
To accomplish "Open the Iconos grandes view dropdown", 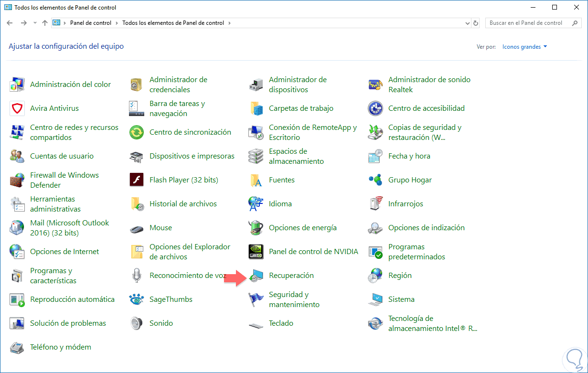I will click(x=524, y=47).
